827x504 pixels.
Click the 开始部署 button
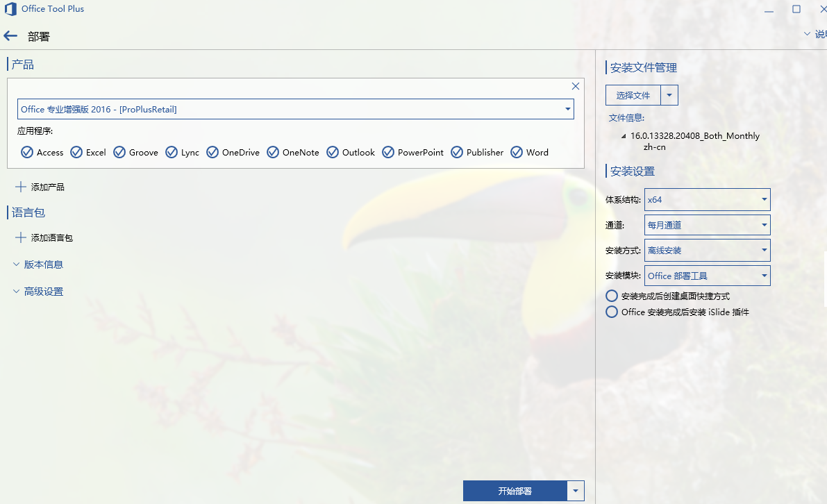coord(515,491)
